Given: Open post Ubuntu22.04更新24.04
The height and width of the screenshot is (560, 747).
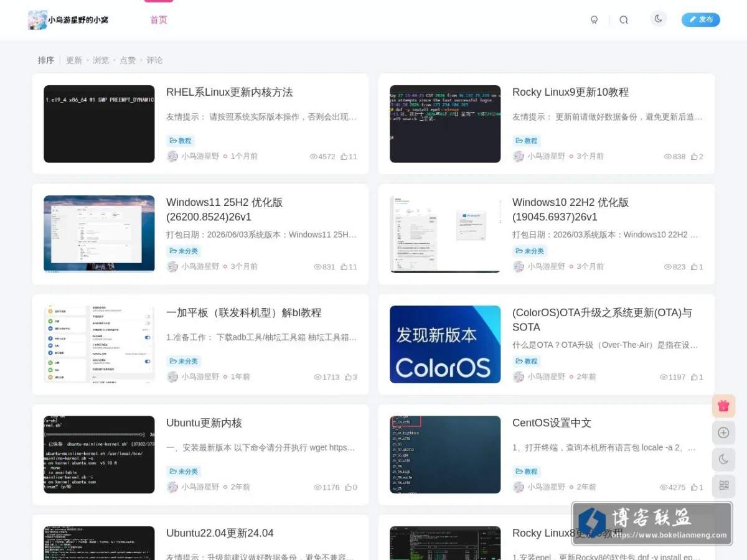Looking at the screenshot, I should click(220, 533).
